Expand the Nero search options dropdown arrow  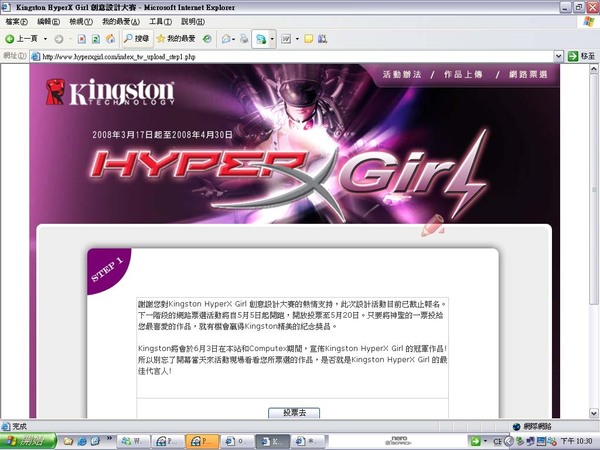[x=485, y=441]
